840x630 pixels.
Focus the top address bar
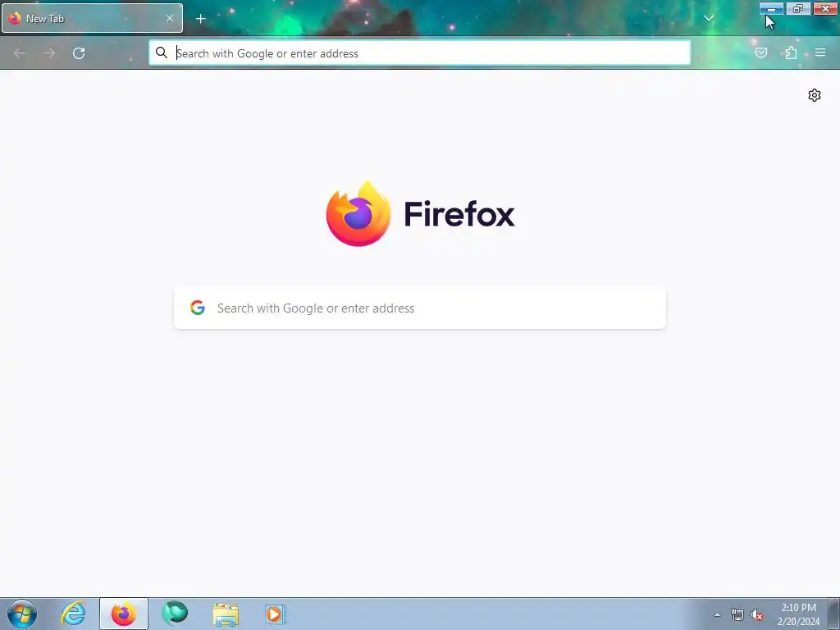(419, 53)
